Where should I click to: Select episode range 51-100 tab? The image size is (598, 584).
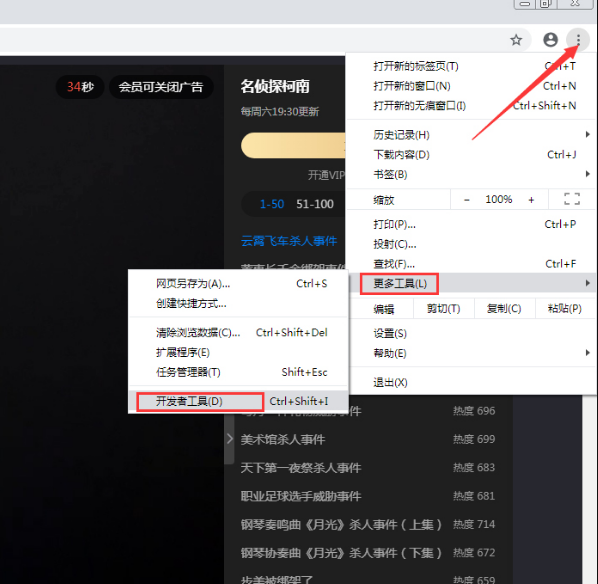[315, 204]
